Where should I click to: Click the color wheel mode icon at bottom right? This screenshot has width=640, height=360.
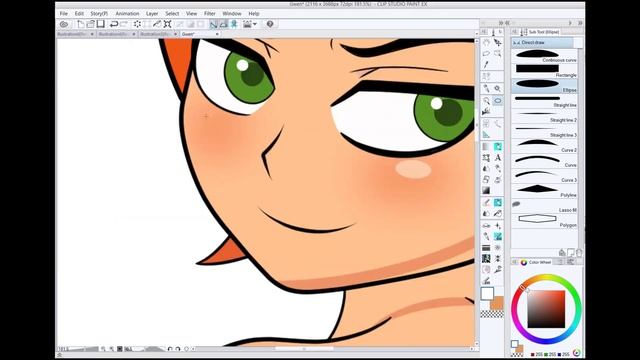[x=576, y=353]
